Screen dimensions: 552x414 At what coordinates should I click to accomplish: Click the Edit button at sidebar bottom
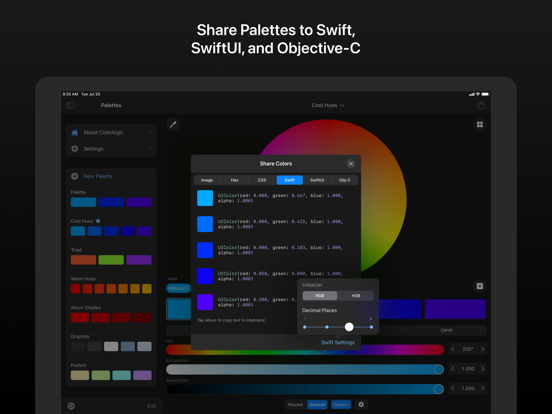(152, 406)
